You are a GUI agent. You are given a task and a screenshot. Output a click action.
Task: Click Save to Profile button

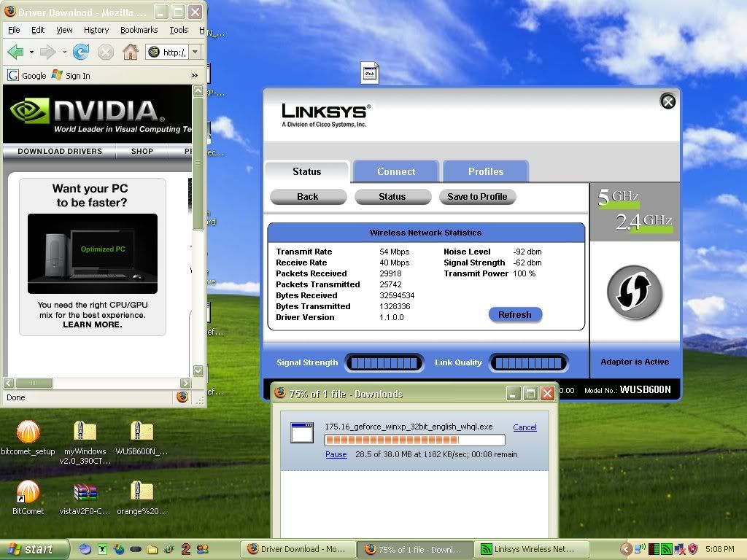(477, 197)
